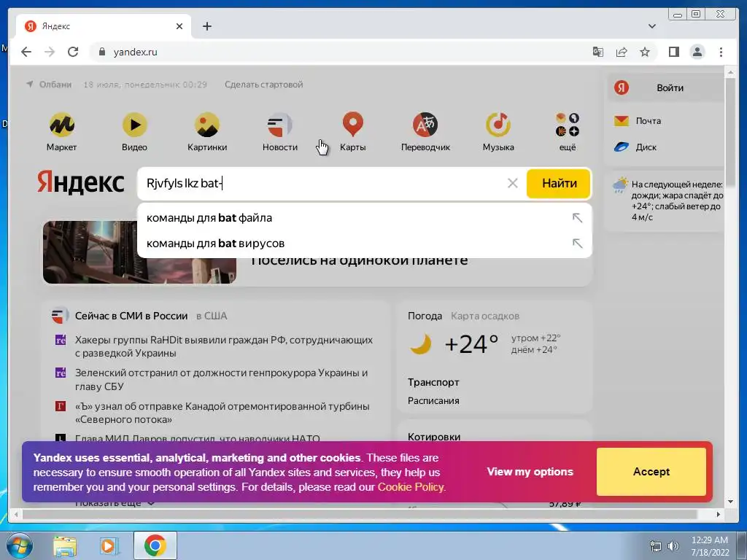Click the Войти login button
Image resolution: width=747 pixels, height=560 pixels.
(670, 87)
